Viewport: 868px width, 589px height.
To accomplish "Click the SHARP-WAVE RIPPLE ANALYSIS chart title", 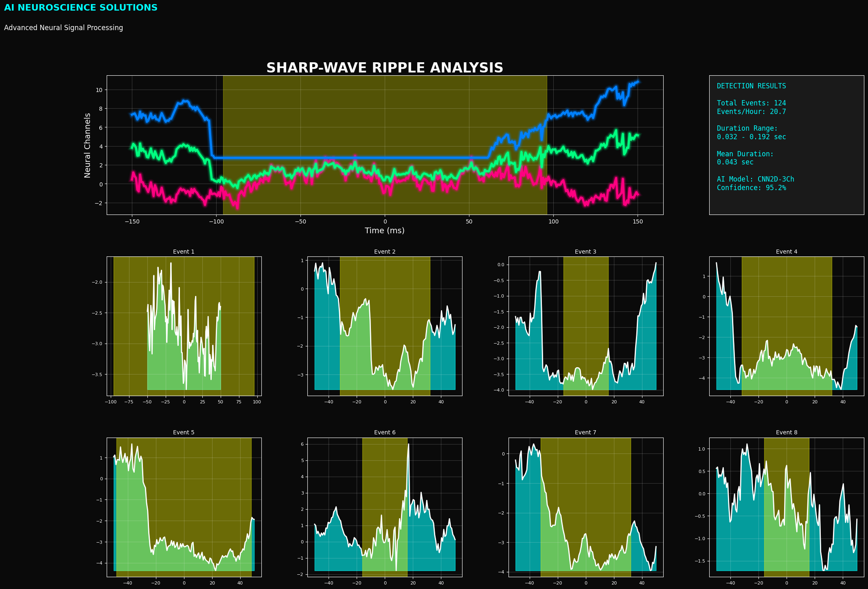I will point(384,68).
